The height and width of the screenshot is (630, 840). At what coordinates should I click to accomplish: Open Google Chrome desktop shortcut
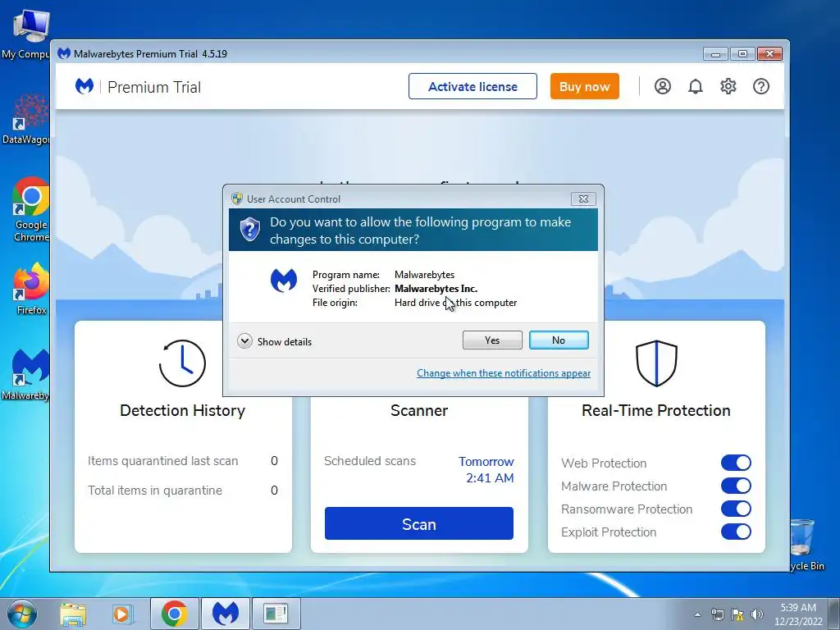[x=30, y=209]
